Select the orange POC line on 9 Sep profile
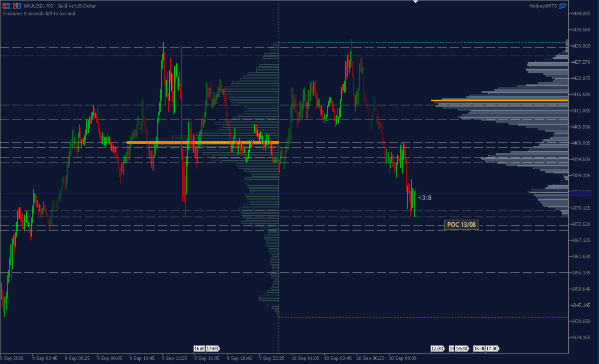Screen dimensions: 599x364 [203, 143]
